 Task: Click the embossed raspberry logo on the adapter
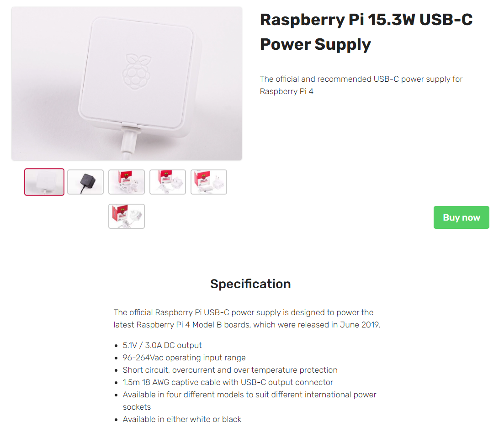coord(137,71)
